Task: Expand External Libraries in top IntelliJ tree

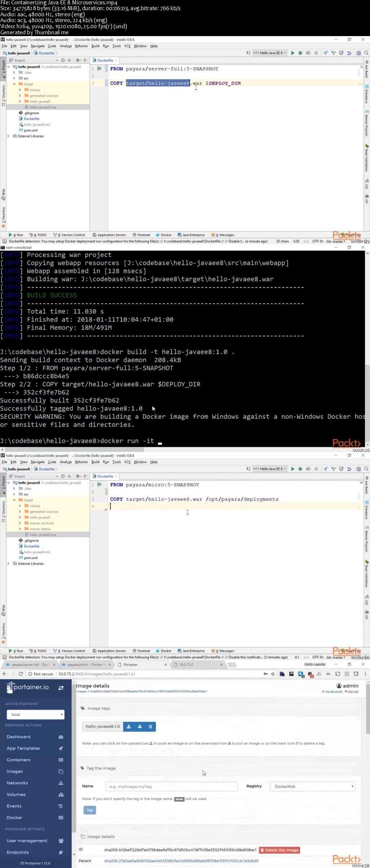Action: (x=8, y=136)
